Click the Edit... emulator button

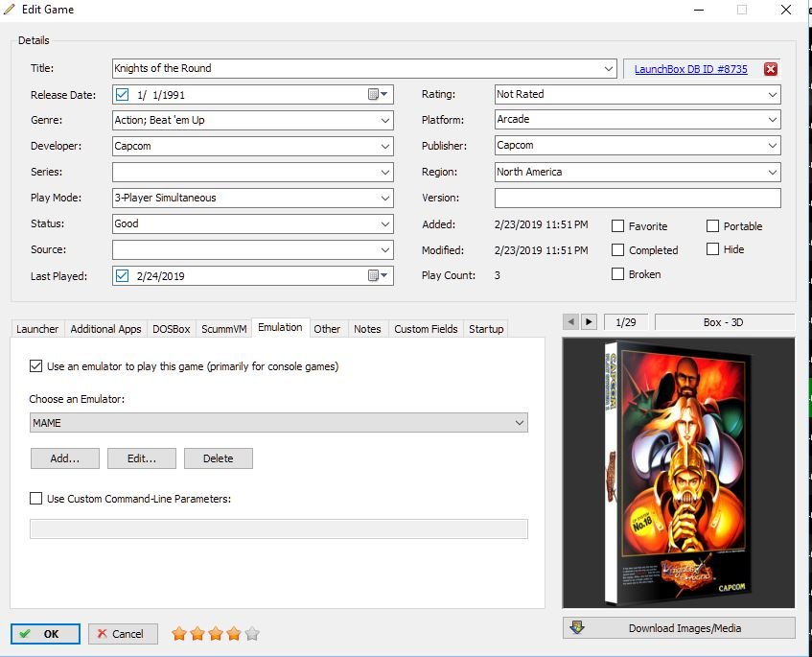(142, 458)
